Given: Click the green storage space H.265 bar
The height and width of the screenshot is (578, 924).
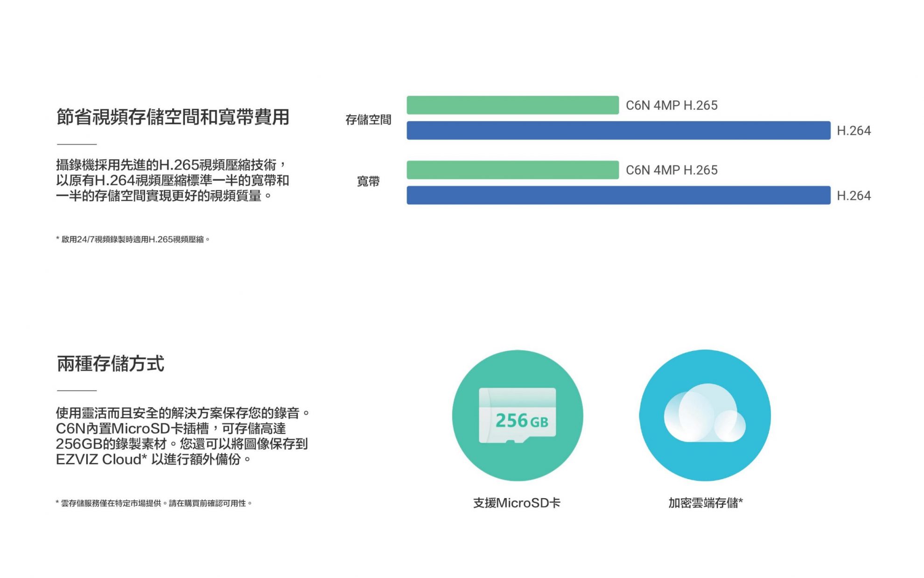Looking at the screenshot, I should click(512, 105).
